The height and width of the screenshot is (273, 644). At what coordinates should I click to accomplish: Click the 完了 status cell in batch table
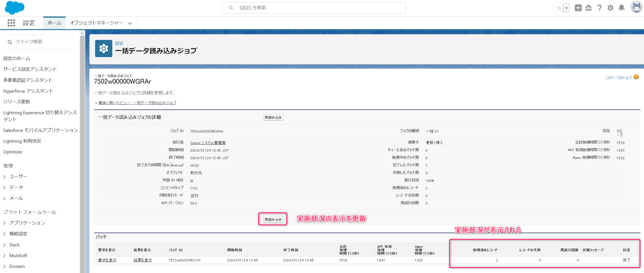point(626,260)
